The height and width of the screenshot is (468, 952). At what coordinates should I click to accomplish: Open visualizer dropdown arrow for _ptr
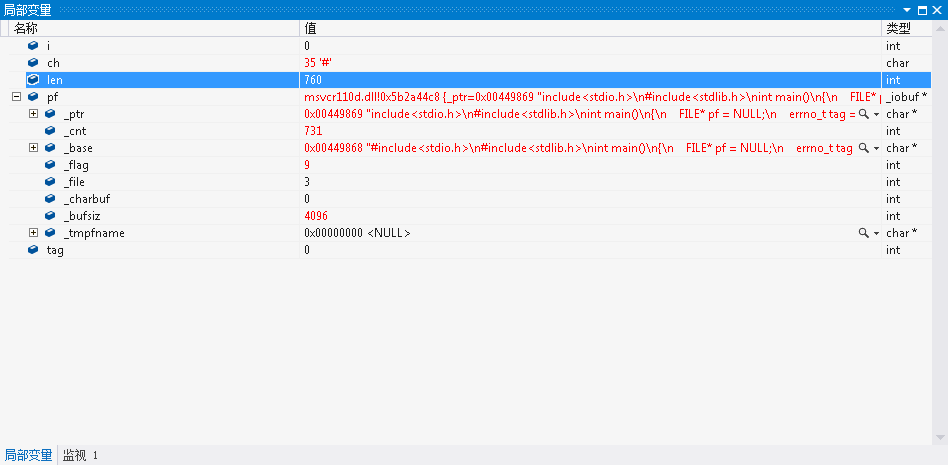[876, 114]
